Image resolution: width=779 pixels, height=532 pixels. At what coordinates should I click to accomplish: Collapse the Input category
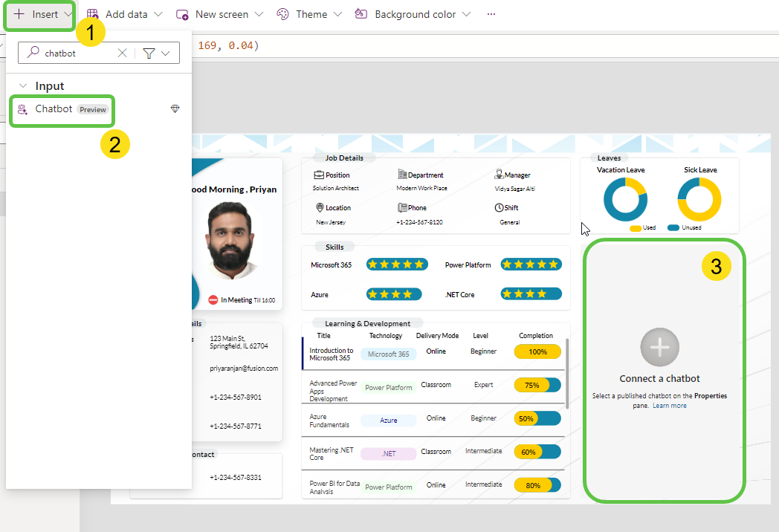pos(22,86)
